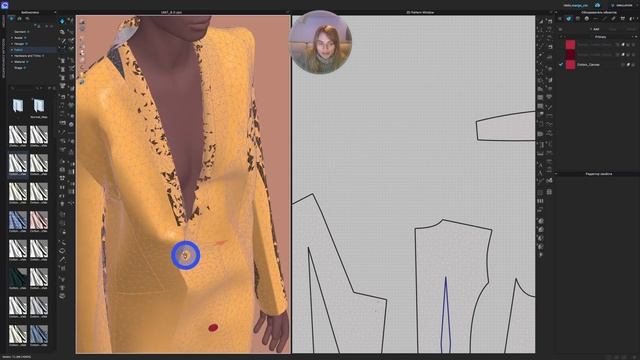The height and width of the screenshot is (360, 640).
Task: Select the Garment item in Library
Action: click(20, 31)
